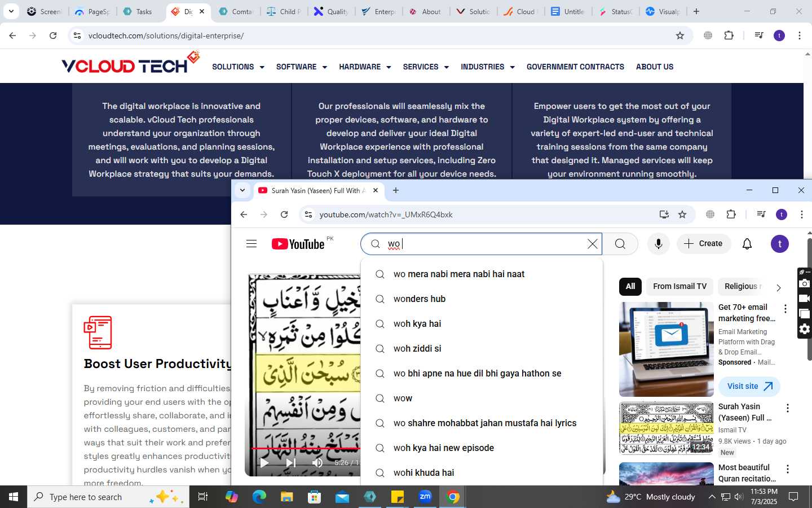Start voice search with microphone icon
This screenshot has height=508, width=812.
click(x=658, y=244)
